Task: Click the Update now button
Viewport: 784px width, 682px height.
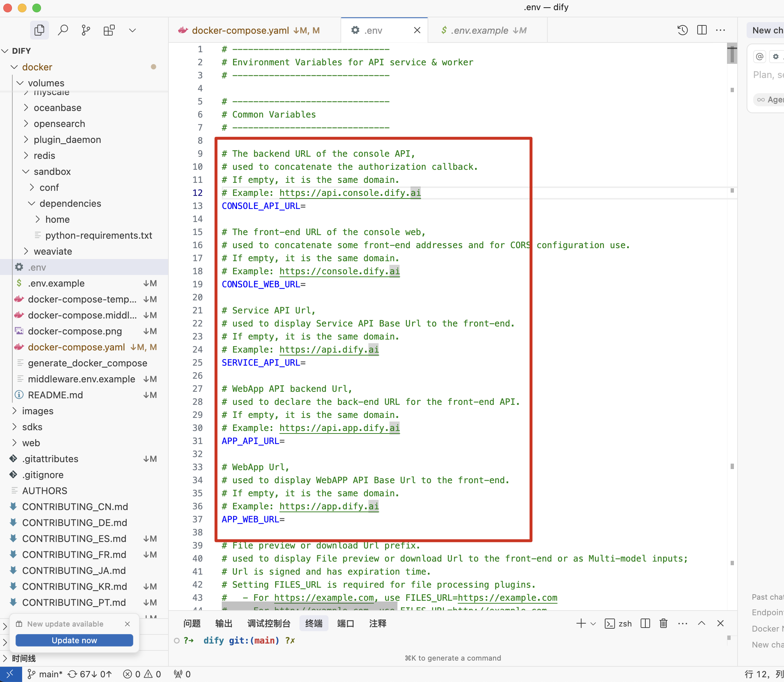Action: pyautogui.click(x=74, y=640)
